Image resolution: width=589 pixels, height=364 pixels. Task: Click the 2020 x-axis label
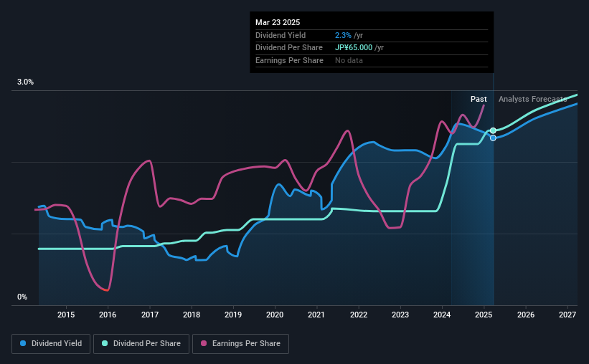pyautogui.click(x=275, y=315)
